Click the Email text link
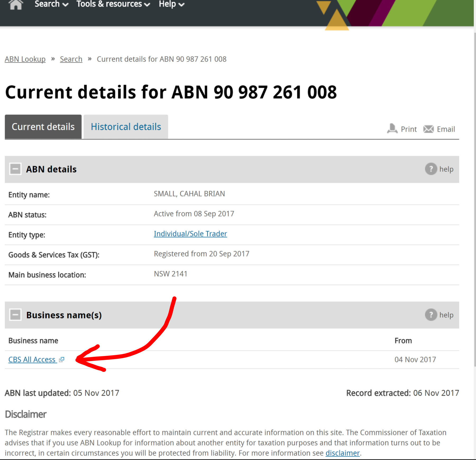Viewport: 476px width, 460px height. (x=446, y=129)
